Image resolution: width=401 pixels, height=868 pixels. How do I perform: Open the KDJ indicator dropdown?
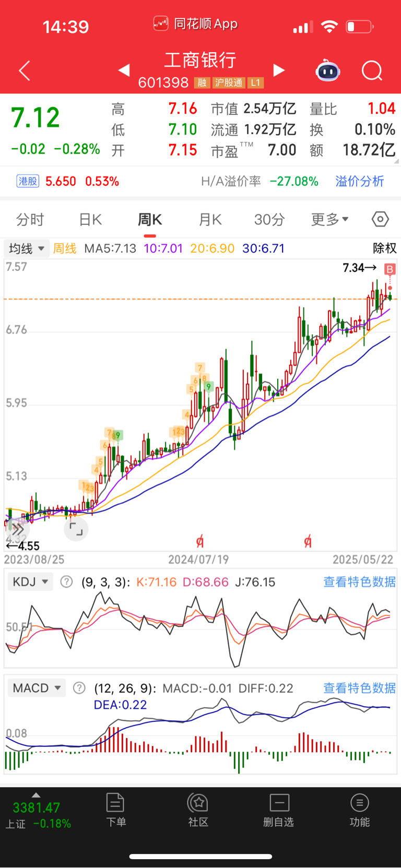30,581
